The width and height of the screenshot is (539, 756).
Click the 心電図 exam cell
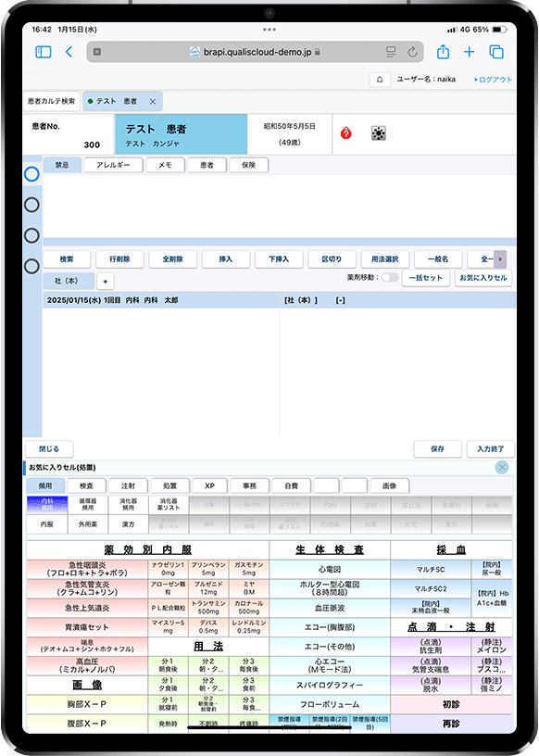pos(330,570)
